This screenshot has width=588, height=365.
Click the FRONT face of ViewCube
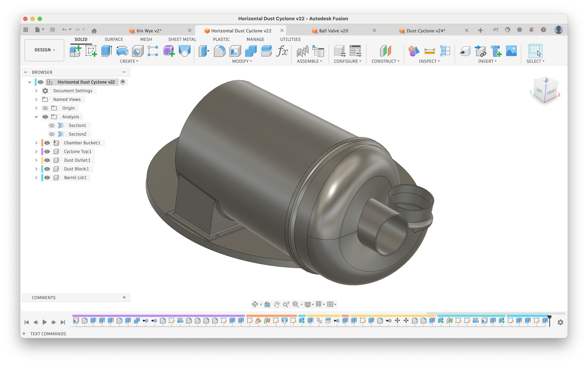point(551,92)
